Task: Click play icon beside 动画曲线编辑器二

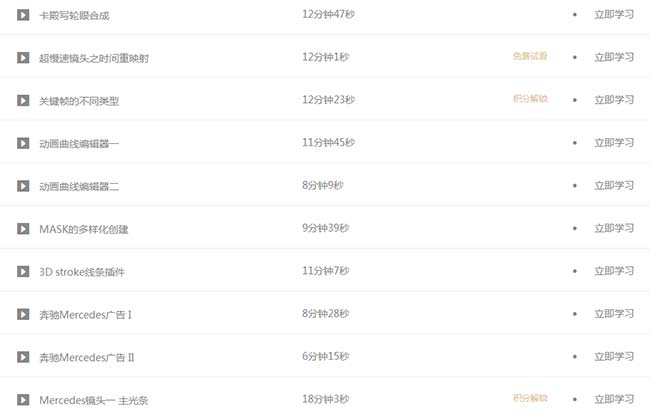Action: (x=23, y=186)
